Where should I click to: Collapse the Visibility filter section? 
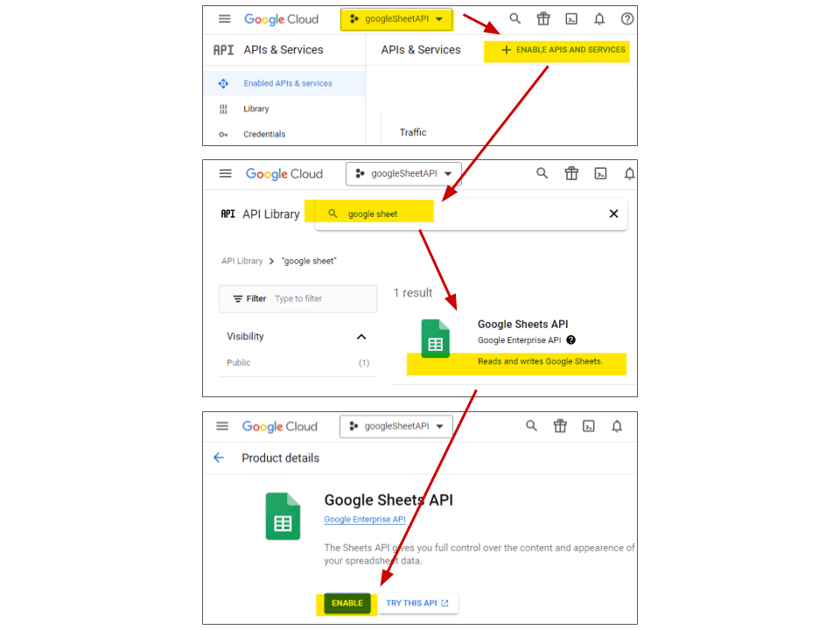(361, 336)
